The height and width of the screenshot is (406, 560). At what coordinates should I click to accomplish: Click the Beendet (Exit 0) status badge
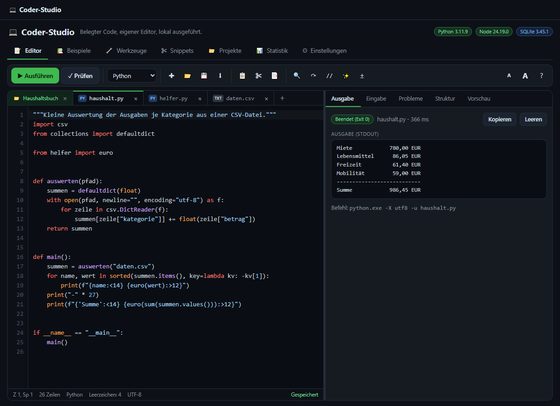coord(352,119)
